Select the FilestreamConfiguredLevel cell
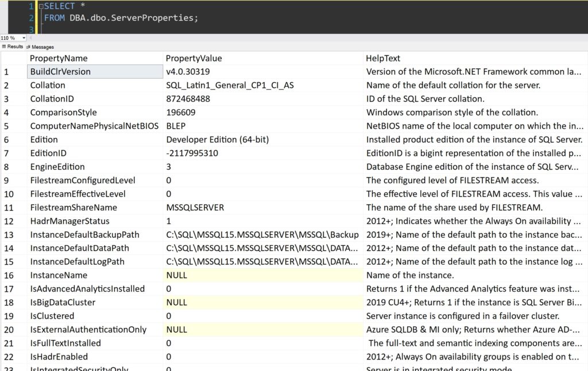The width and height of the screenshot is (588, 371). [95, 180]
